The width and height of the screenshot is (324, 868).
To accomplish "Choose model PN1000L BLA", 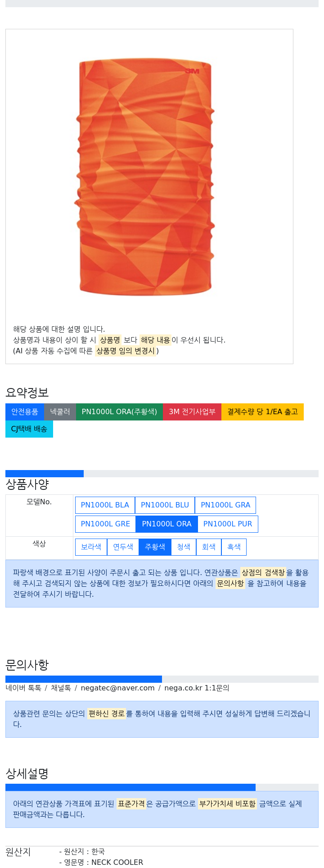I will coord(105,505).
